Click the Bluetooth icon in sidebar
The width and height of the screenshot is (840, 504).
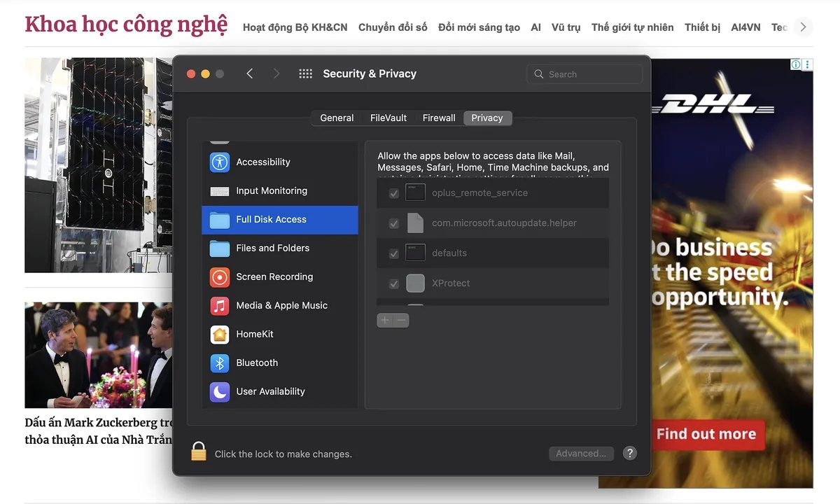tap(220, 363)
